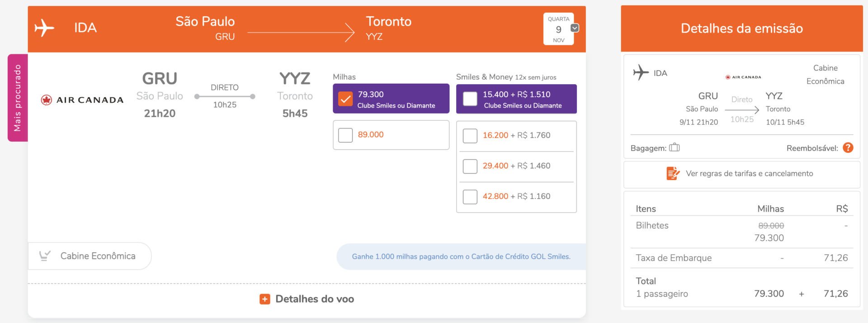Open Ver regras de tarifas e cancelamento
This screenshot has width=868, height=323.
tap(749, 173)
